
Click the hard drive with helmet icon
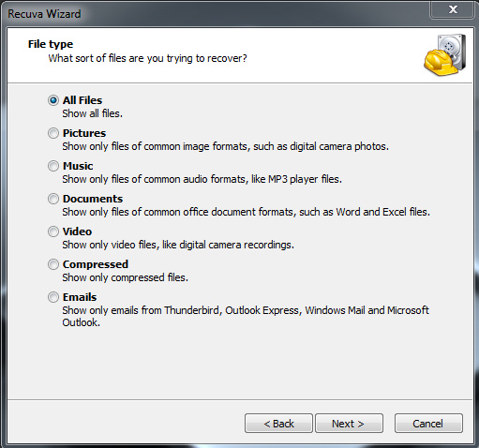445,55
